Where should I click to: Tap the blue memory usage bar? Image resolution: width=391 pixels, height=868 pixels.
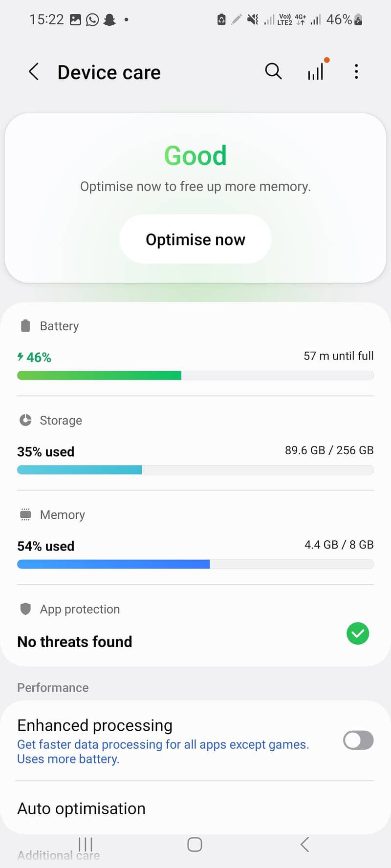tap(113, 564)
